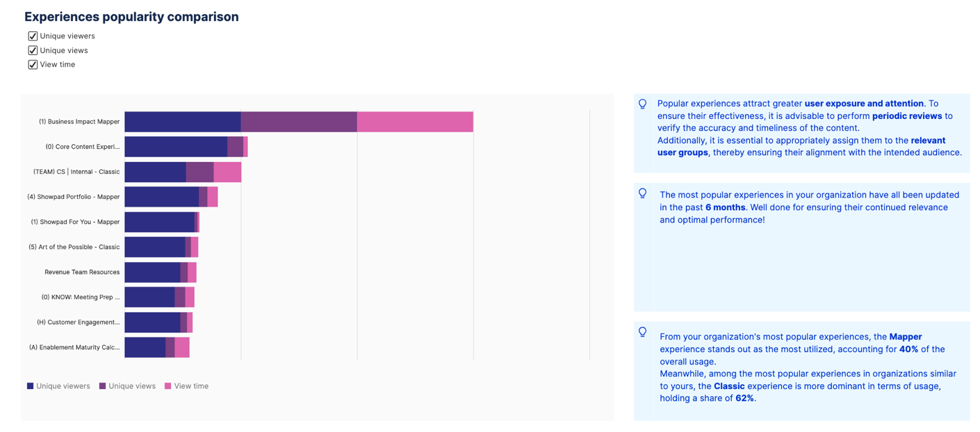Viewport: 980px width, 432px height.
Task: Click the lightbulb icon in top insight card
Action: pyautogui.click(x=642, y=104)
